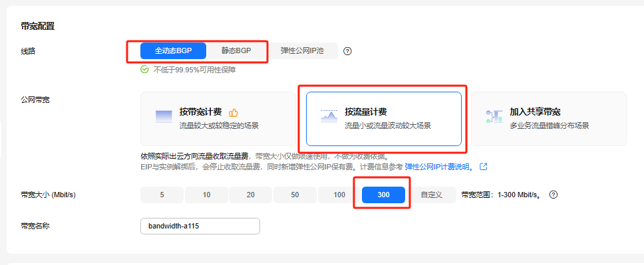Click 流量较大或较稳定的场景 description
Screen dimensions: 644x265
219,126
